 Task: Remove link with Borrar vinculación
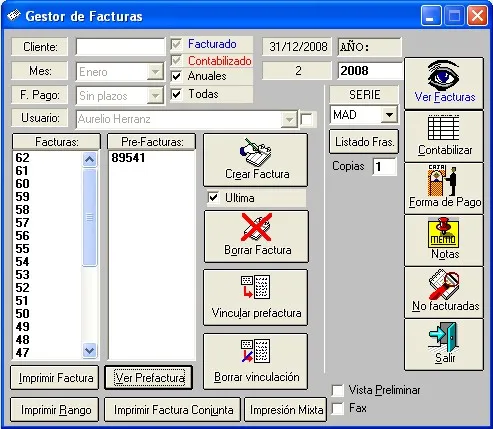click(x=255, y=361)
